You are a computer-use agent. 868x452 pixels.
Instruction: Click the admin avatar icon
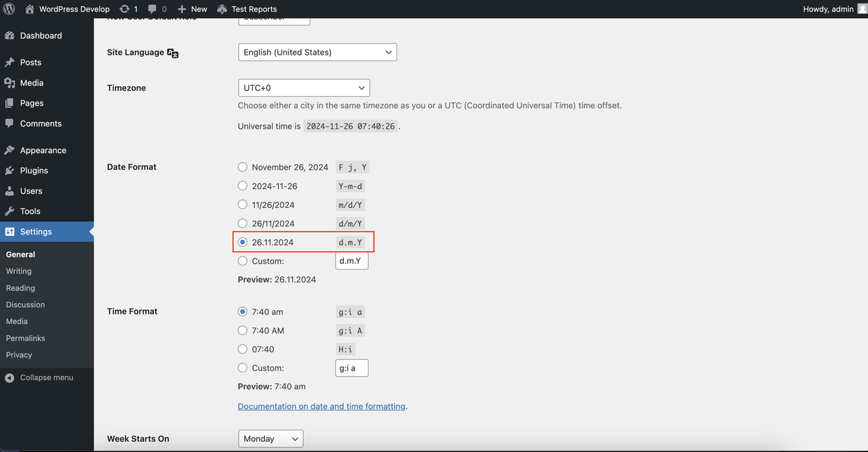click(x=862, y=9)
